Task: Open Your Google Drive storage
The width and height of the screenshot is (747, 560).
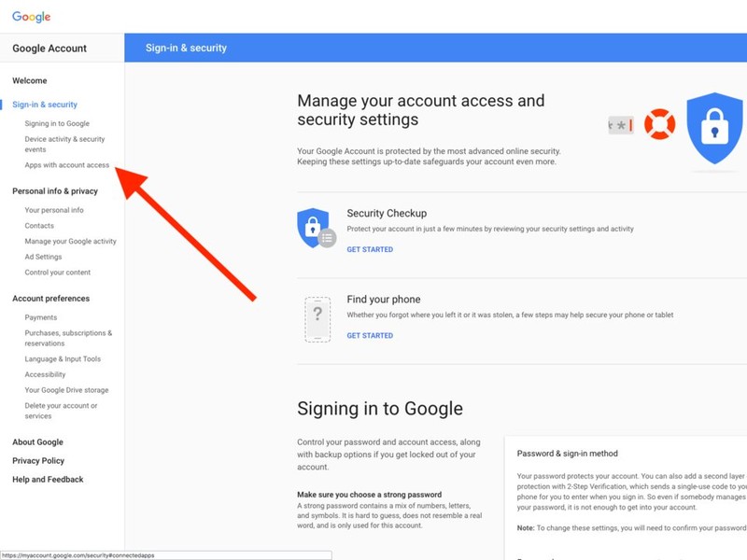Action: (66, 390)
